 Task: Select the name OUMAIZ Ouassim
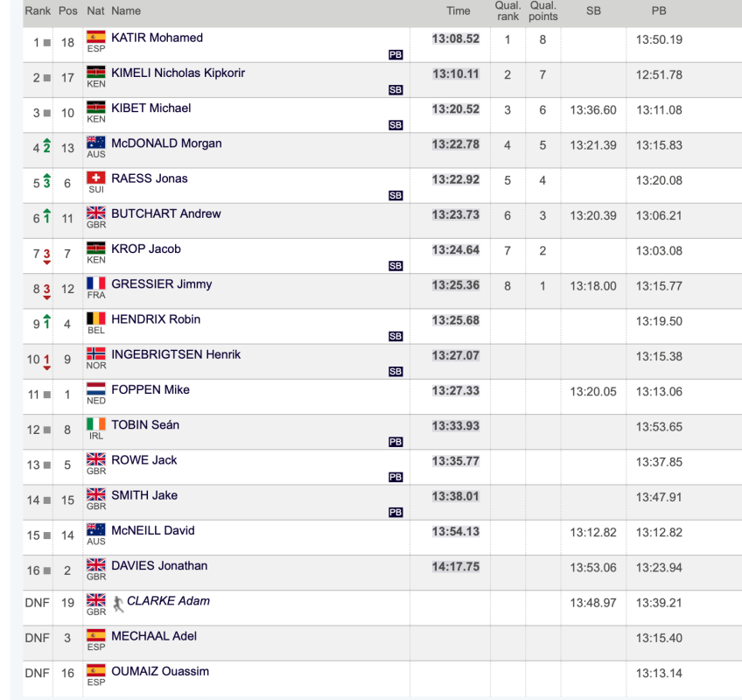tap(160, 671)
